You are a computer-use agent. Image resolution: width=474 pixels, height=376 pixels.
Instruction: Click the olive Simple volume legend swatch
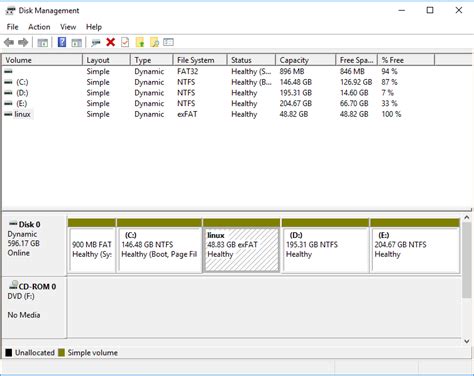(61, 353)
